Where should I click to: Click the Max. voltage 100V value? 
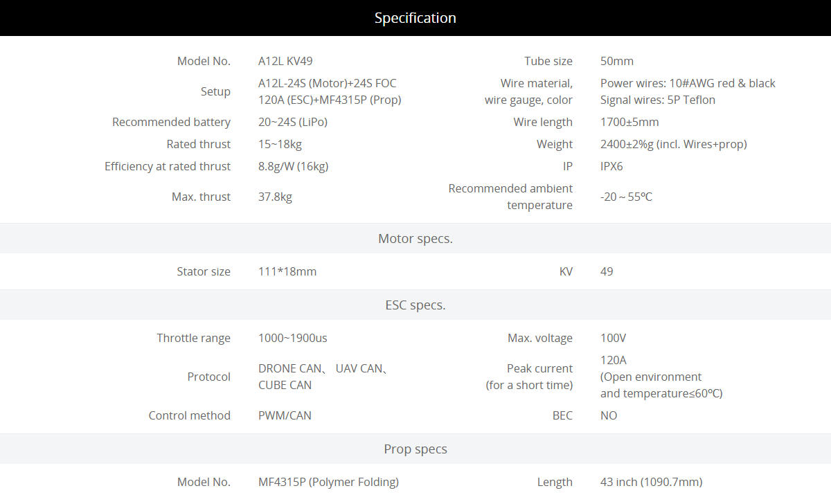[613, 338]
